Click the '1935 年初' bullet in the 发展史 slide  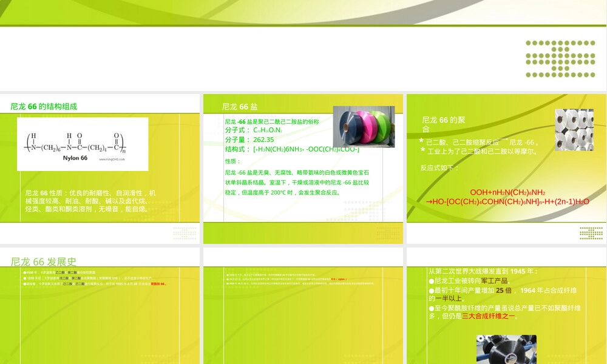click(x=89, y=278)
